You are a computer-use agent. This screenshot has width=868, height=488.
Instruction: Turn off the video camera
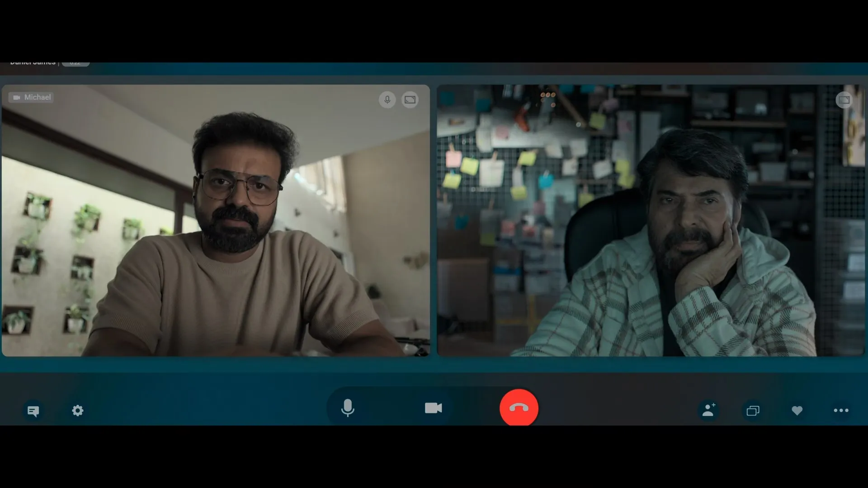click(433, 408)
